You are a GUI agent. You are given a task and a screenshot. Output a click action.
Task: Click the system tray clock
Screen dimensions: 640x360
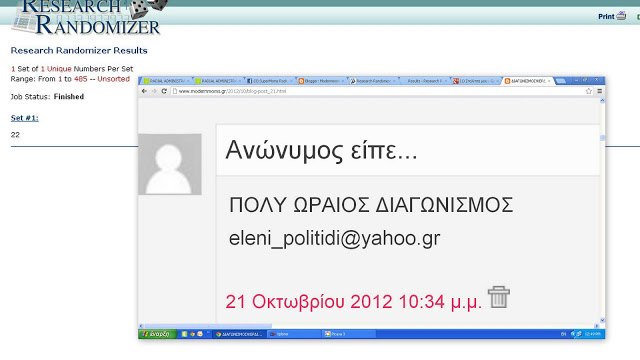tap(592, 334)
